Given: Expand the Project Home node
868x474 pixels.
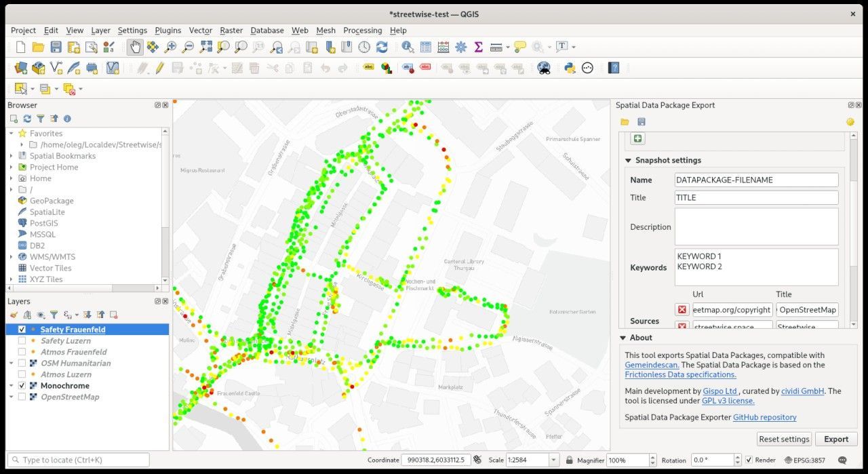Looking at the screenshot, I should [12, 167].
